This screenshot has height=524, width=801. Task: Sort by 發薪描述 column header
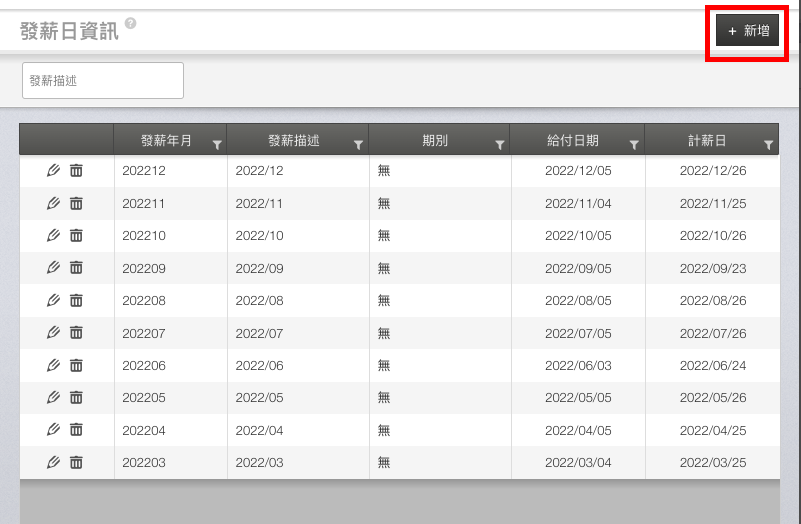click(x=294, y=140)
